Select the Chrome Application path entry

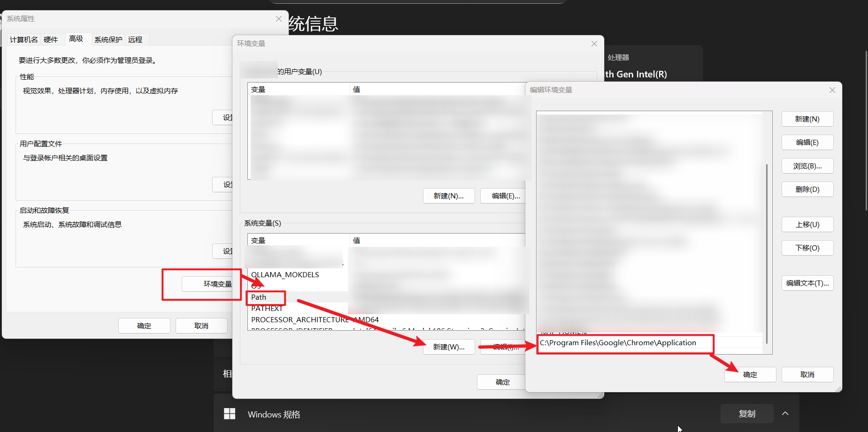point(650,343)
